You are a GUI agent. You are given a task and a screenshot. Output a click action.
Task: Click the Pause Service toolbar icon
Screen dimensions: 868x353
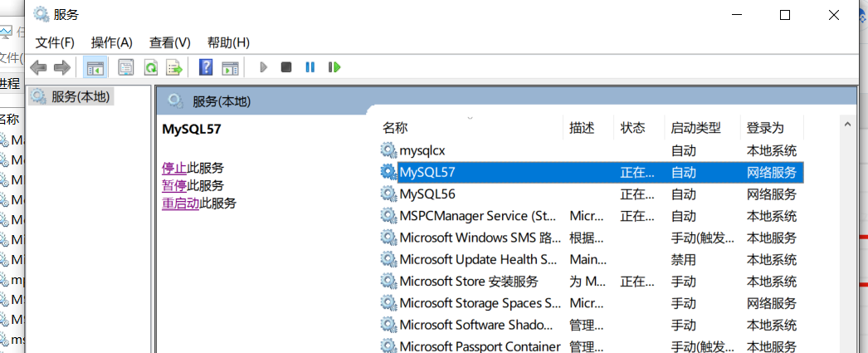(310, 67)
